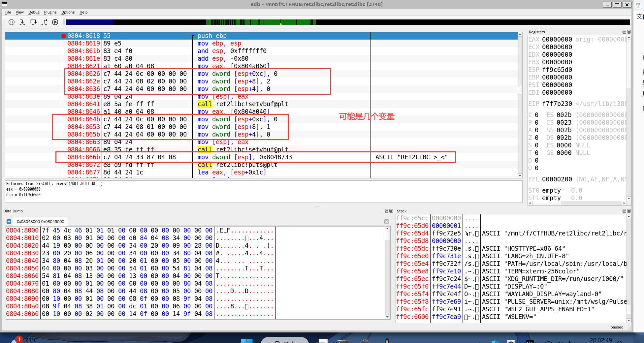Select the 0x08048000-0x08049000 dump tab

pyautogui.click(x=41, y=222)
